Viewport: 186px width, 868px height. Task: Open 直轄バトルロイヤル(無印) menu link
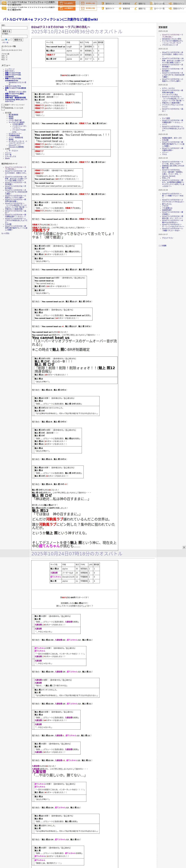(x=14, y=94)
